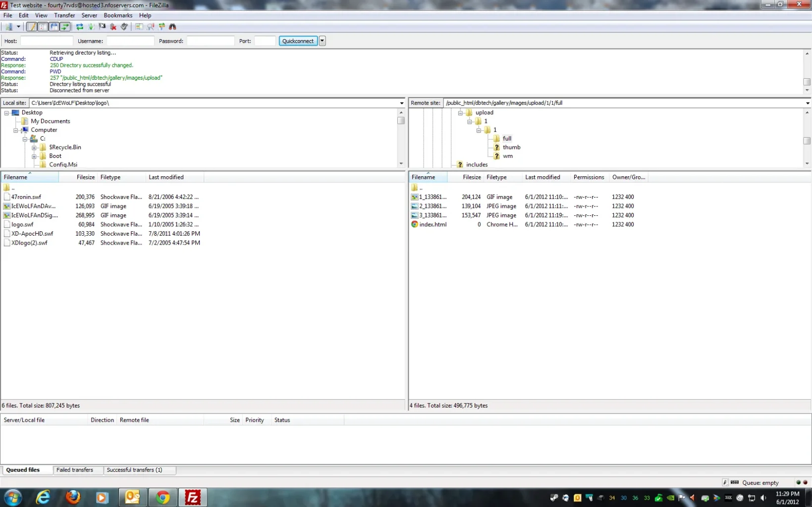The image size is (812, 507).
Task: Open the File menu
Action: [8, 15]
